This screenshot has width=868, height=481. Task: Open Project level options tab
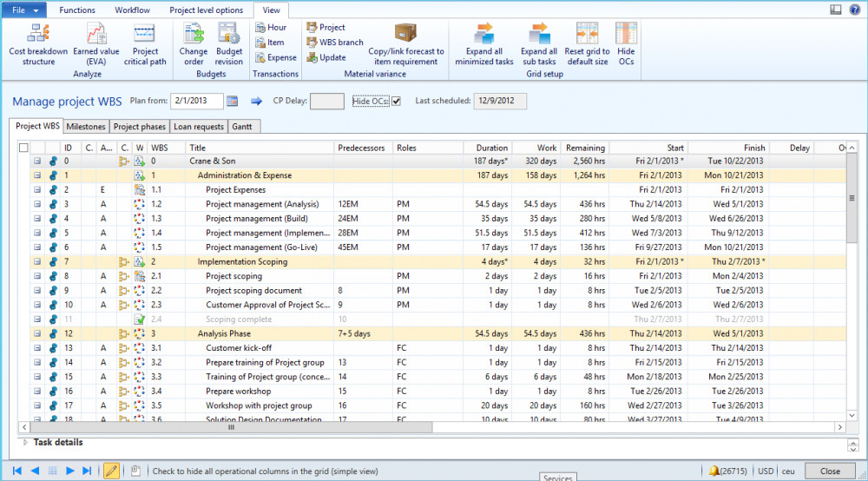206,10
